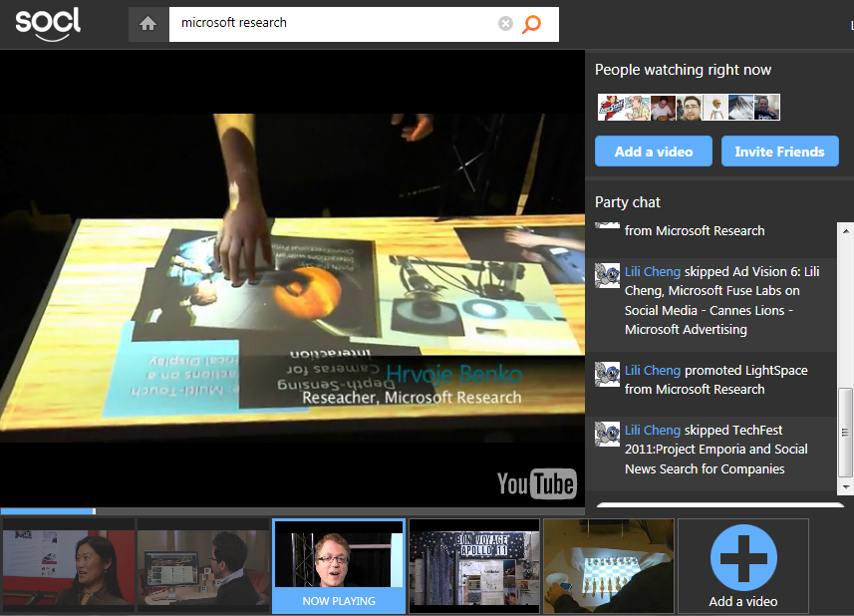Click first viewer avatar in People watching

point(610,108)
